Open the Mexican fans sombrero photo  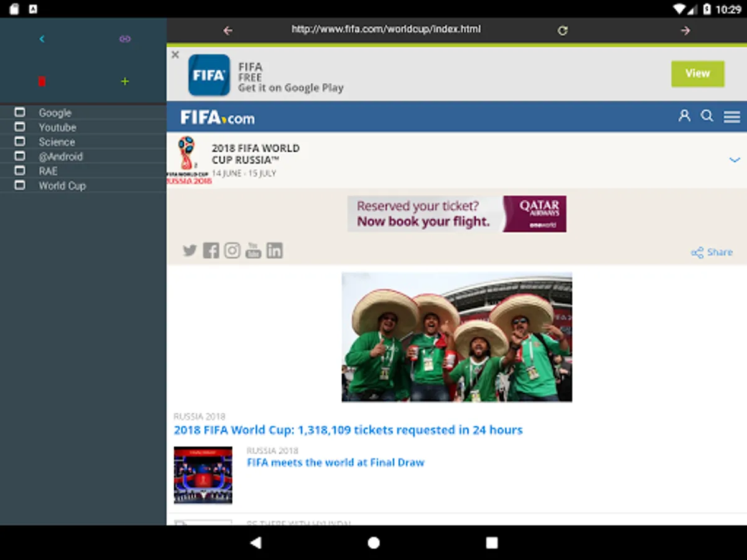point(457,337)
